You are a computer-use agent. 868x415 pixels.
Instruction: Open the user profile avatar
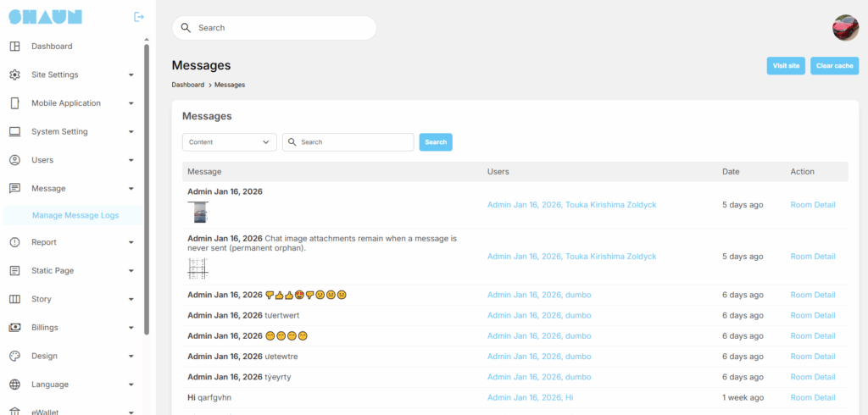845,28
